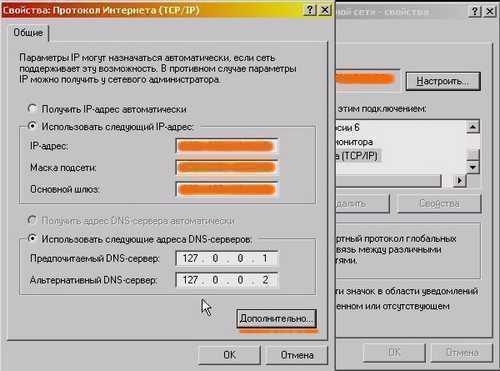Click the Альтернативный DNS-сервер field

(x=227, y=280)
